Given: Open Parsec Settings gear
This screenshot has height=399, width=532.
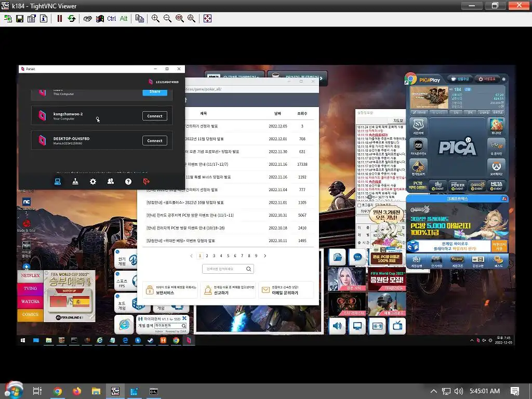Looking at the screenshot, I should 93,182.
